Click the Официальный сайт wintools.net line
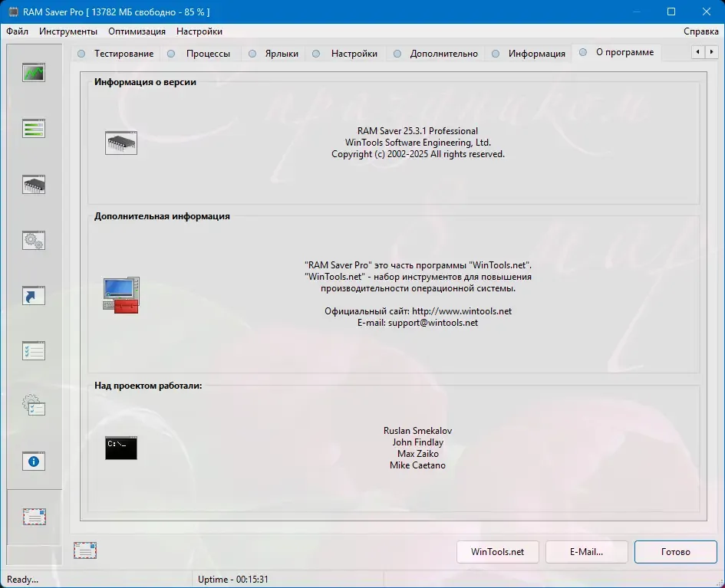This screenshot has height=588, width=725. click(x=418, y=311)
